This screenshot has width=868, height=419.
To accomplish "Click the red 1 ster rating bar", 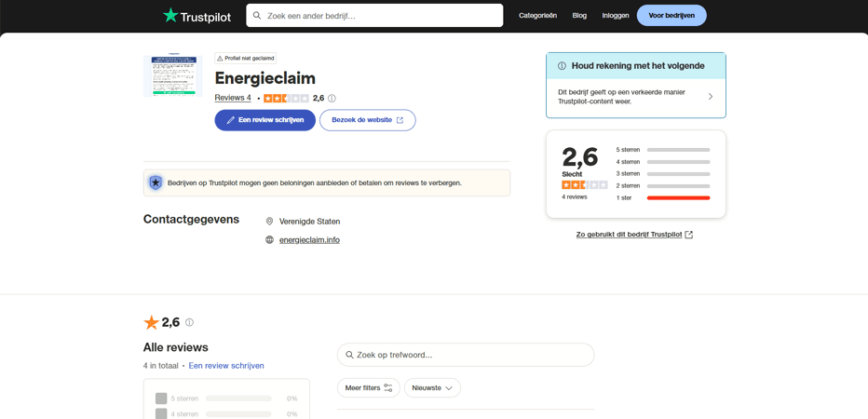I will [678, 198].
